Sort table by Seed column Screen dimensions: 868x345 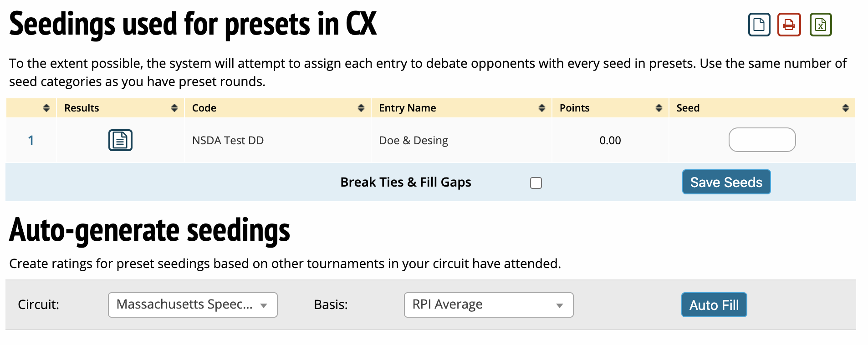pos(845,108)
